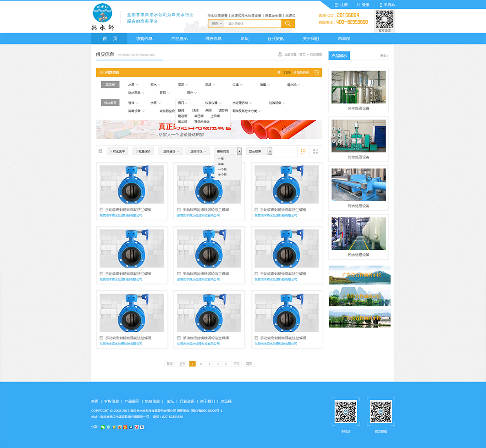The height and width of the screenshot is (448, 486).
Task: Click the keyword search input field
Action: pos(253,23)
